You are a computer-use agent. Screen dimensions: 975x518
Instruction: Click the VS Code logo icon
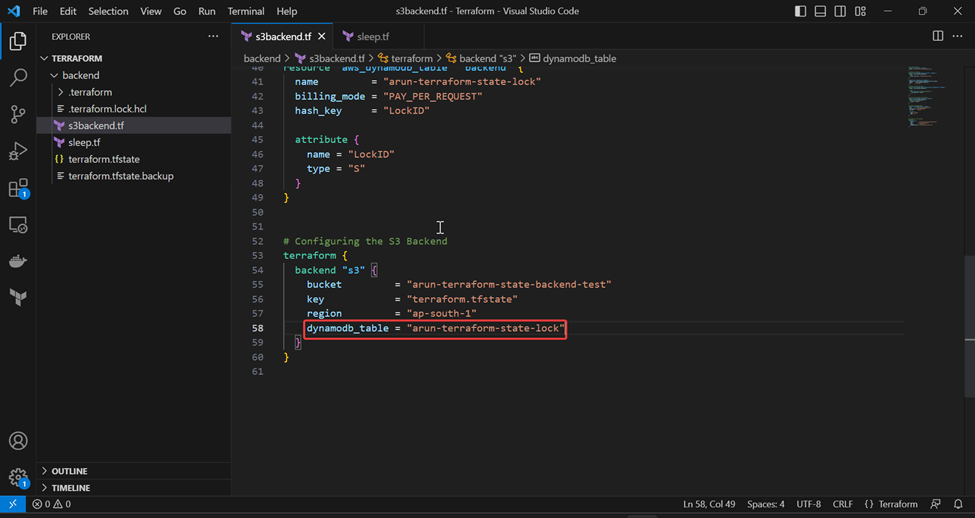[14, 11]
